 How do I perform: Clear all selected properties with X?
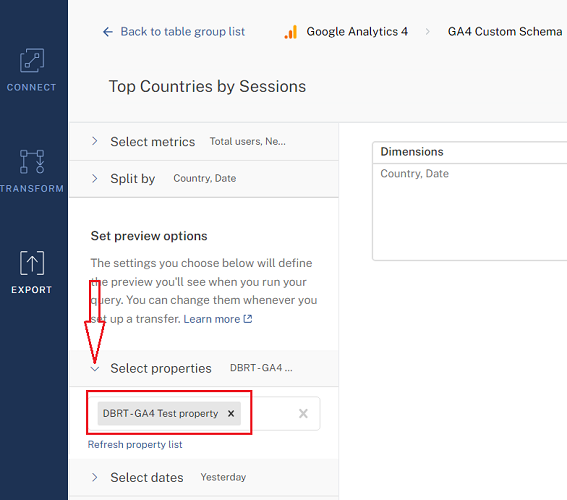[x=303, y=413]
